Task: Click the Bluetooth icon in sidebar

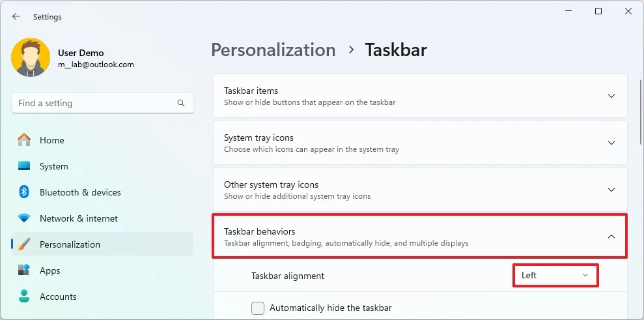Action: (24, 192)
